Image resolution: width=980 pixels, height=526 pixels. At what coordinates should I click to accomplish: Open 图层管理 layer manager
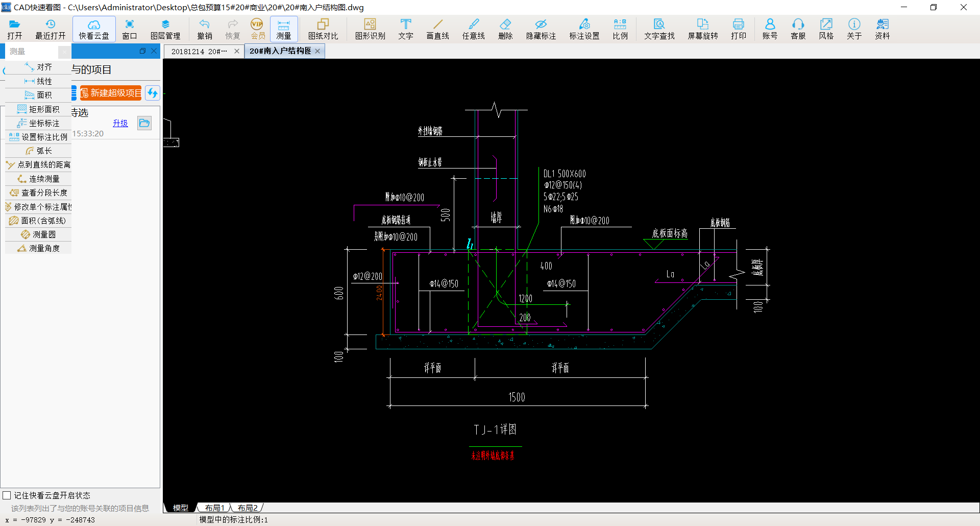[x=165, y=29]
